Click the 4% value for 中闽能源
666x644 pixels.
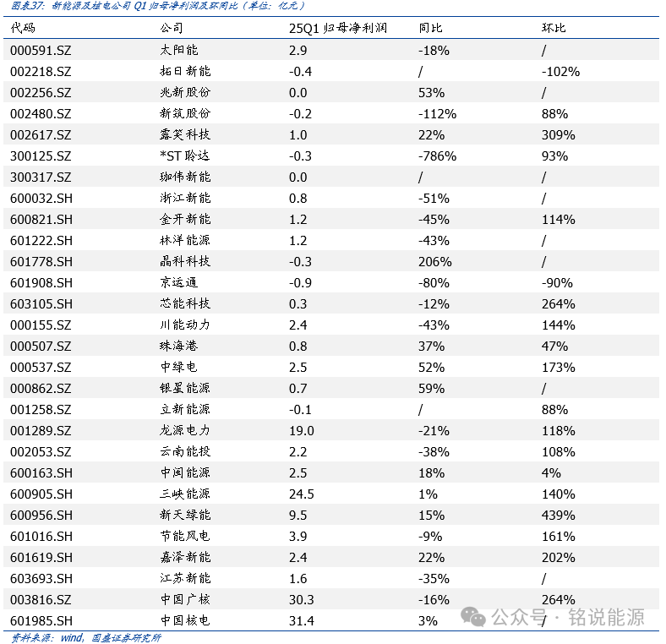pos(551,473)
